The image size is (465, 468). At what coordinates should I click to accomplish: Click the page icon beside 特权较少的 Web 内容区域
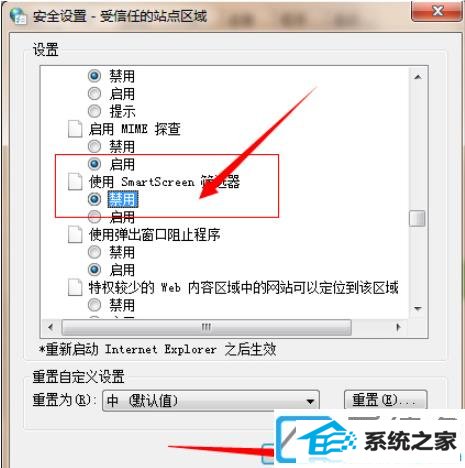[x=75, y=287]
